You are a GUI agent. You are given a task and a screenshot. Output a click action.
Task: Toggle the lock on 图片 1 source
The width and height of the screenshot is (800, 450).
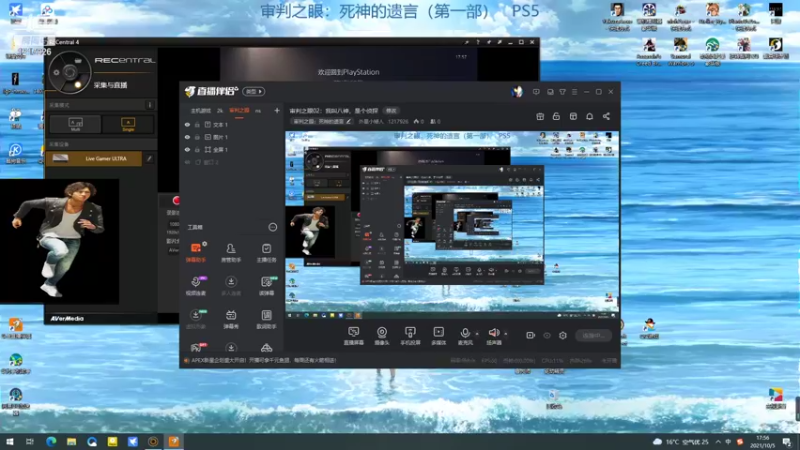point(197,137)
